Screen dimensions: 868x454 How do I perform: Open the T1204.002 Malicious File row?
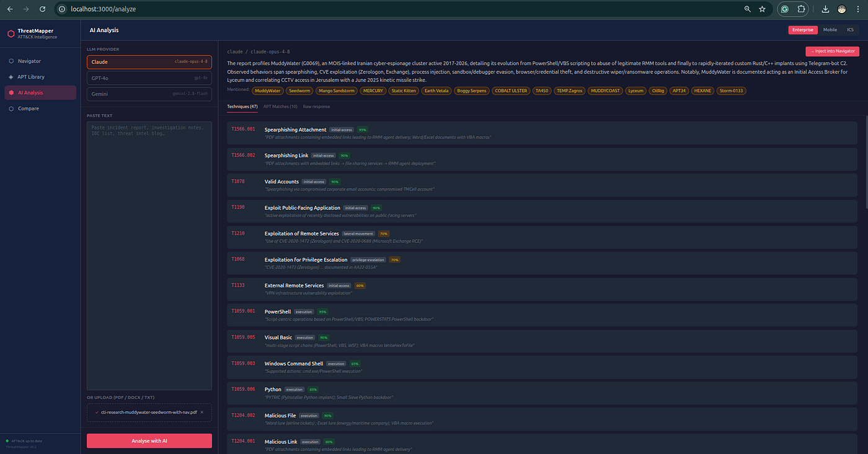[x=543, y=419]
